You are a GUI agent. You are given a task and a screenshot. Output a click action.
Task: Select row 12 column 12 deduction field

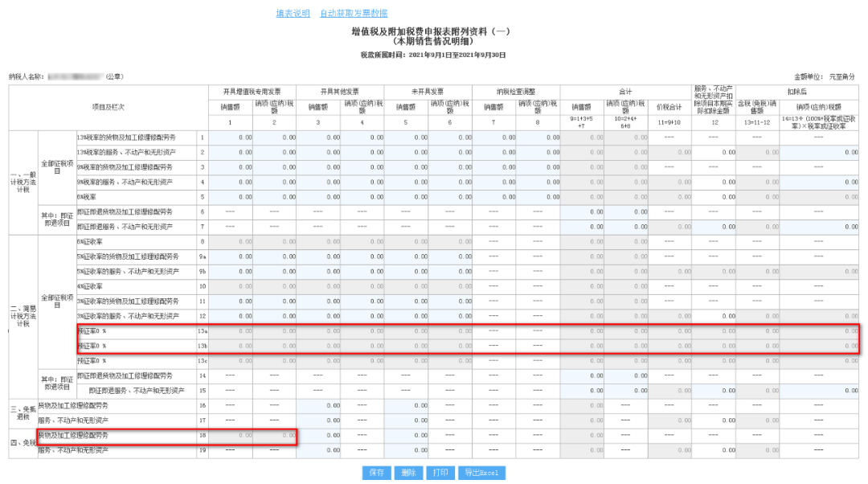714,317
